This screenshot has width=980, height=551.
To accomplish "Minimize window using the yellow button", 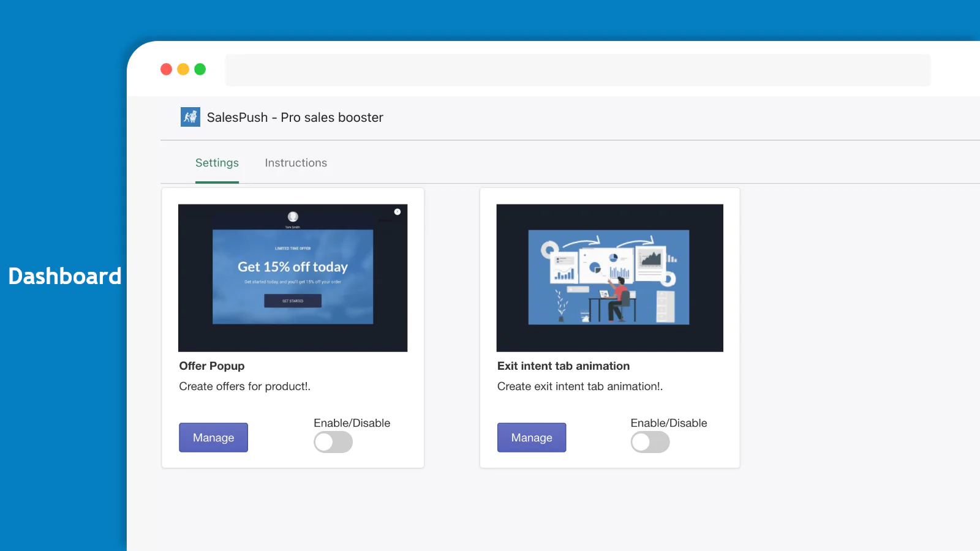I will click(x=183, y=69).
